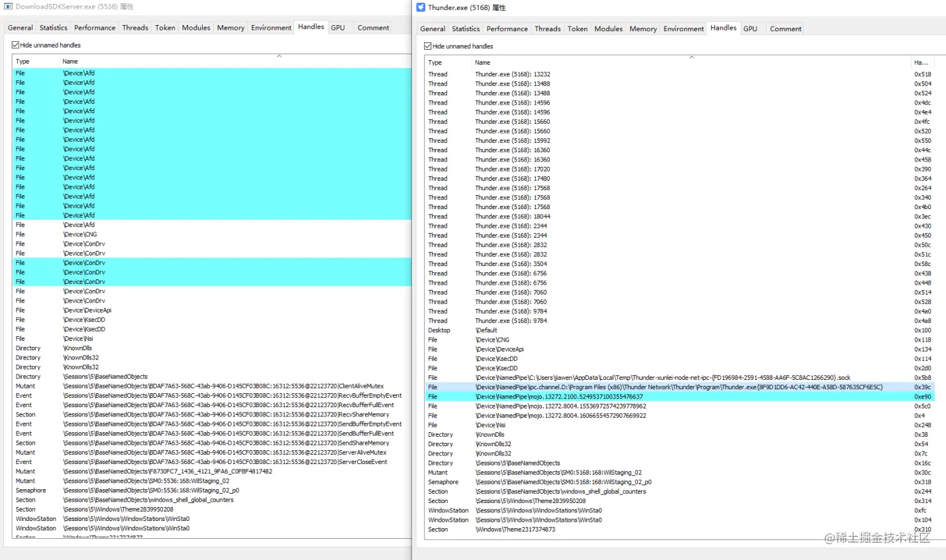Image resolution: width=946 pixels, height=560 pixels.
Task: Select \Device\Nsi row with handle 0x248
Action: tap(679, 425)
